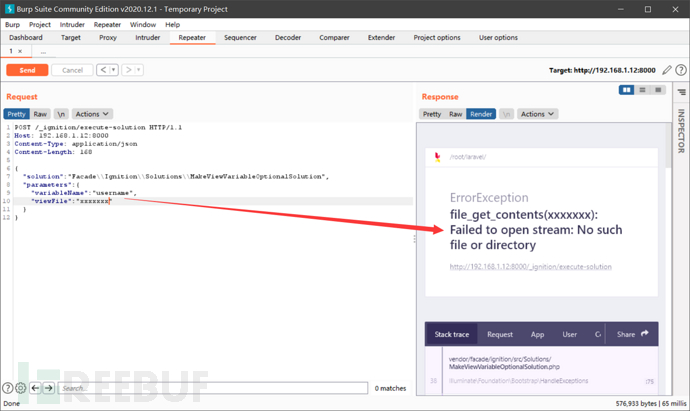Viewport: 690px width, 411px height.
Task: Open the Help menu
Action: (x=172, y=25)
